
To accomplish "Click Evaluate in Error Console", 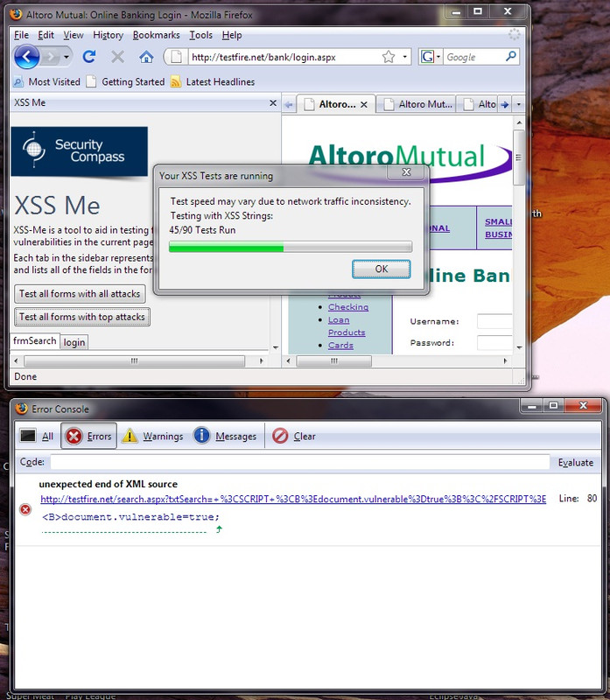I will pyautogui.click(x=576, y=463).
